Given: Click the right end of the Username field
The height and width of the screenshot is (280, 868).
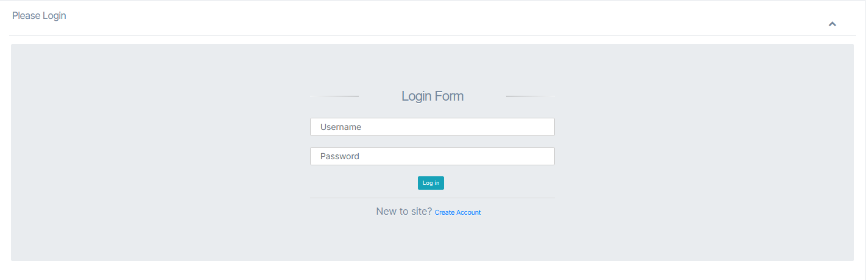Looking at the screenshot, I should (x=545, y=127).
